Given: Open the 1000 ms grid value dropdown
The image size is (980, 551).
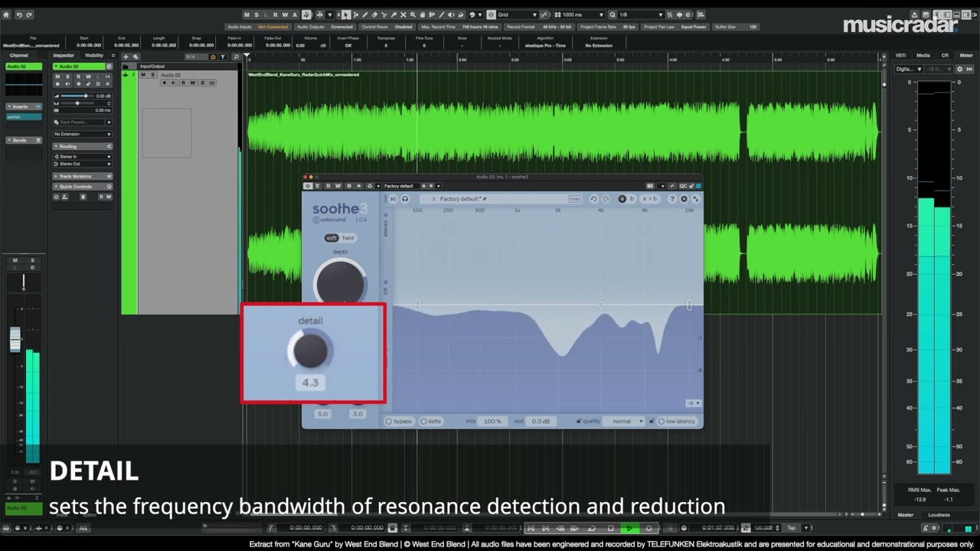Looking at the screenshot, I should point(578,15).
